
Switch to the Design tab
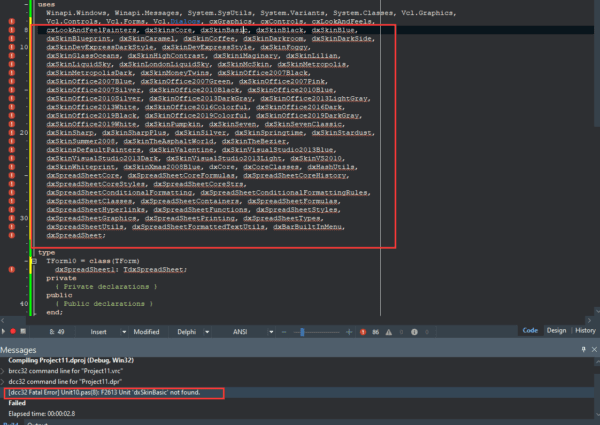coord(556,331)
